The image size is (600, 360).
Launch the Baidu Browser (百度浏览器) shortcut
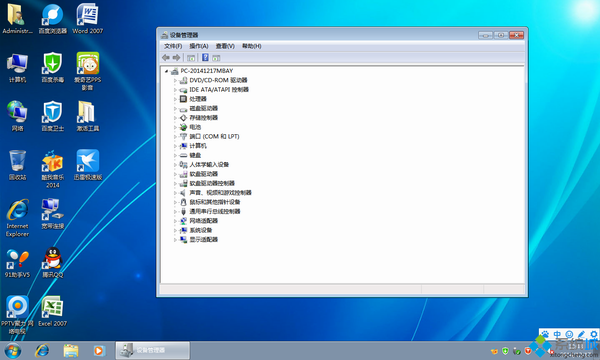coord(52,18)
